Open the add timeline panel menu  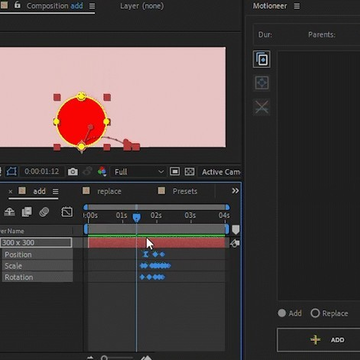click(x=56, y=191)
